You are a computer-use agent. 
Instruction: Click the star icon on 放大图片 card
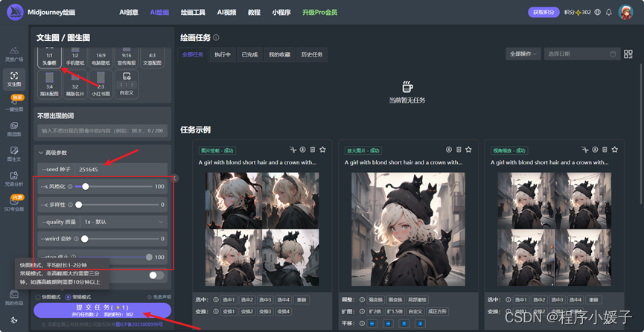pyautogui.click(x=468, y=150)
